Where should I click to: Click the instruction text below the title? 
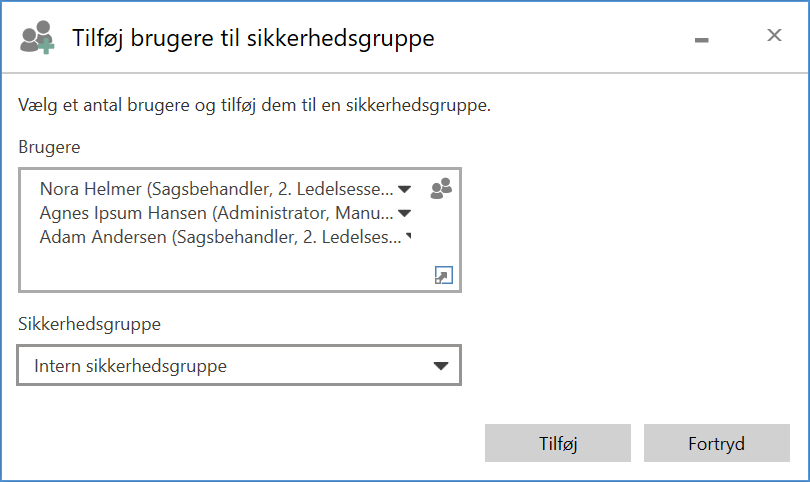click(254, 104)
